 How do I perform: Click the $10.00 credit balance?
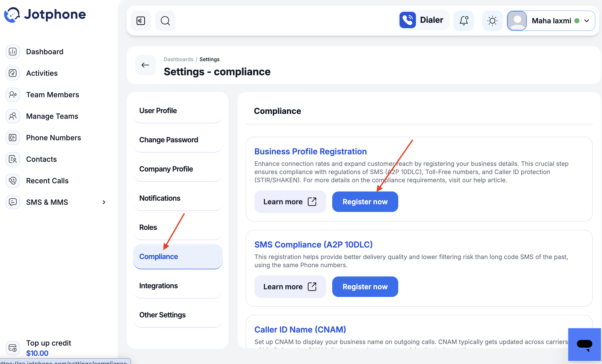pos(37,353)
